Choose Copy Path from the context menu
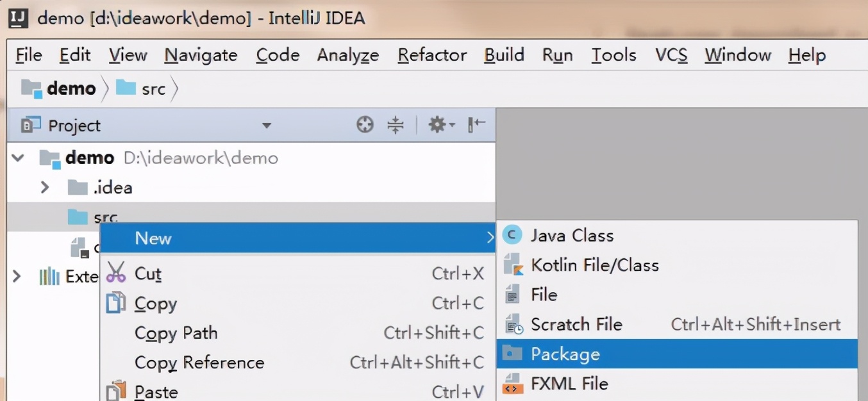This screenshot has height=401, width=868. 298,333
